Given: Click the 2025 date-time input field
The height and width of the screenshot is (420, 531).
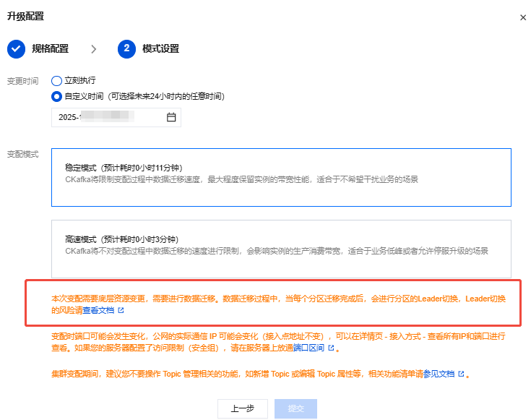Looking at the screenshot, I should coord(116,117).
